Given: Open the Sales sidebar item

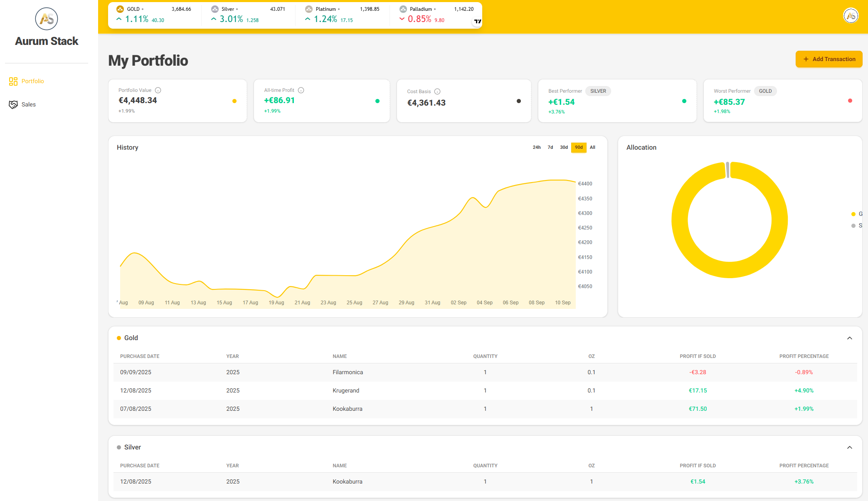Looking at the screenshot, I should (28, 104).
